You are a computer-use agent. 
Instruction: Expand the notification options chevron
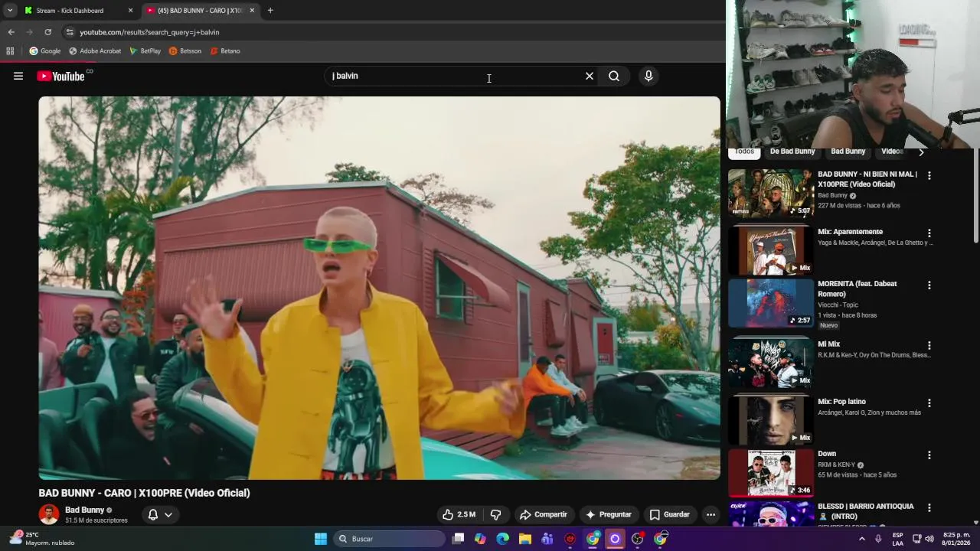coord(168,514)
